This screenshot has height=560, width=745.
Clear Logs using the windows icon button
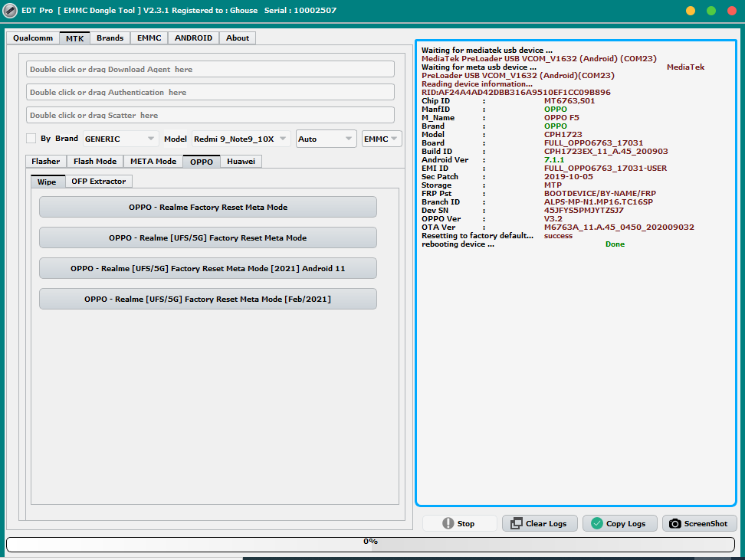point(539,523)
